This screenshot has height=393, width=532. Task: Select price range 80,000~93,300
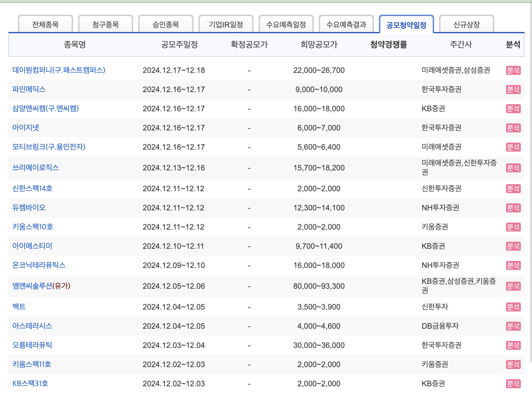(319, 286)
